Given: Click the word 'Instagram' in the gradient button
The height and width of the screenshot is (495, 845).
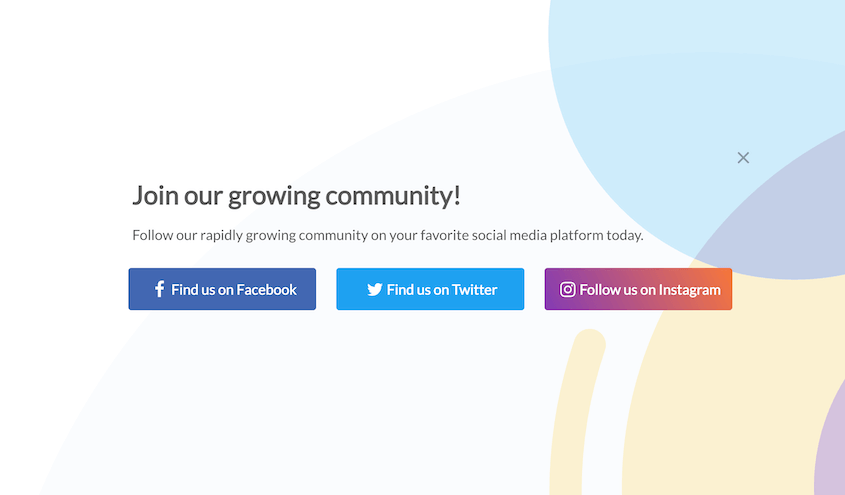Looking at the screenshot, I should pos(689,290).
